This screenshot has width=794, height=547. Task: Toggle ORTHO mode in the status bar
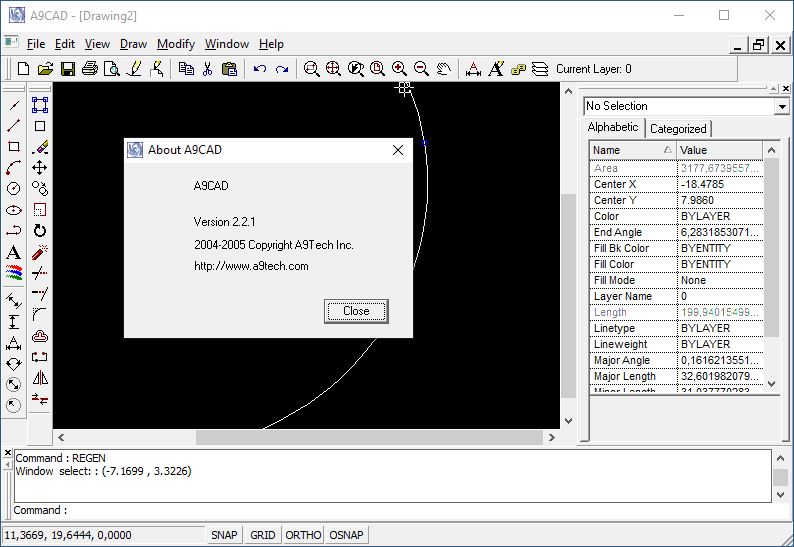coord(303,535)
